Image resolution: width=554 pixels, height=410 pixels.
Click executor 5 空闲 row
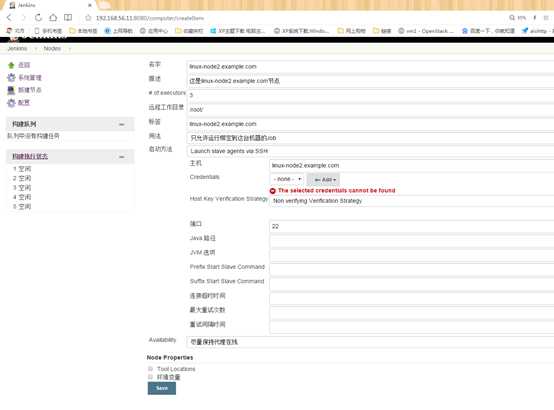22,207
